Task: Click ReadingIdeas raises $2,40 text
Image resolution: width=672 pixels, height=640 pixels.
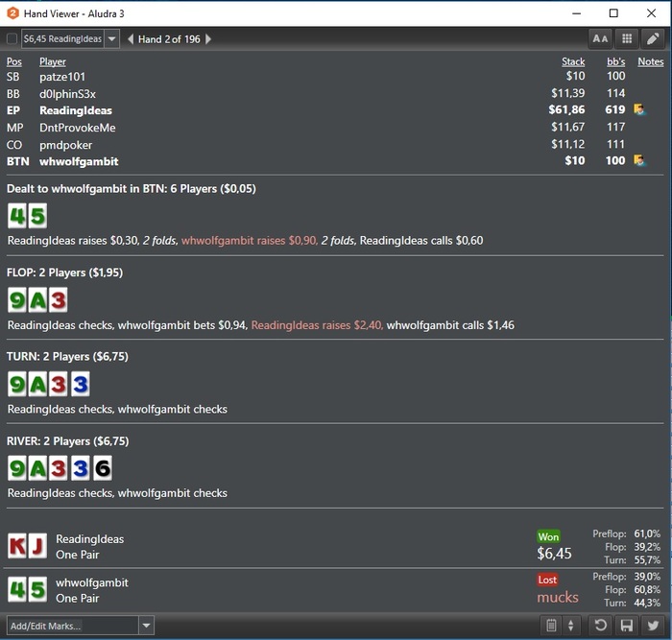Action: (x=317, y=325)
